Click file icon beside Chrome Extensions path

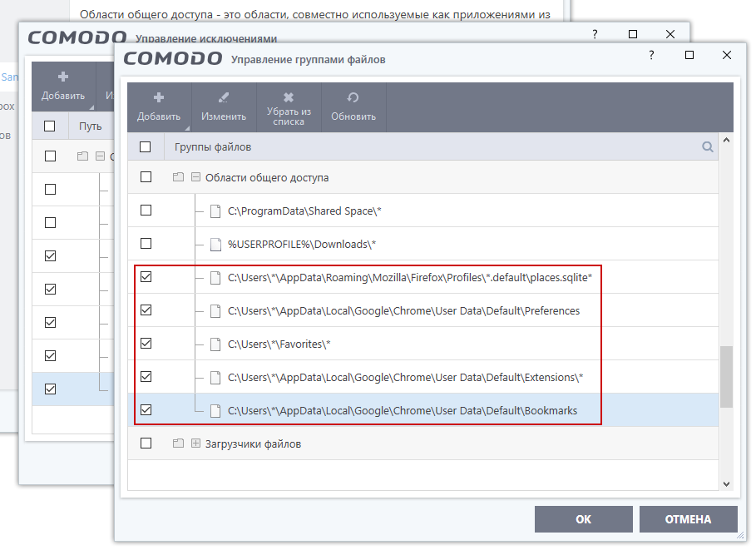[215, 377]
